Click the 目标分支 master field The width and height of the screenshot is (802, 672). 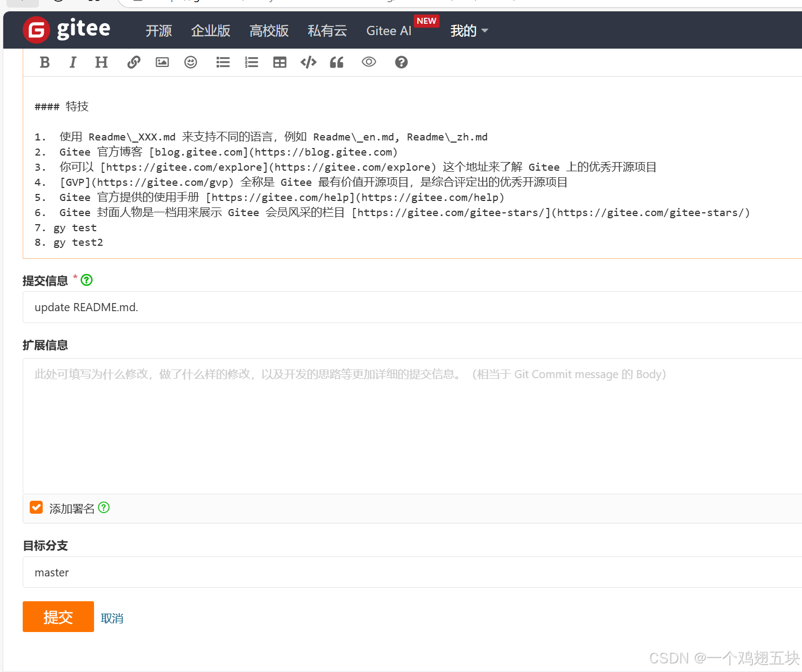pos(412,572)
